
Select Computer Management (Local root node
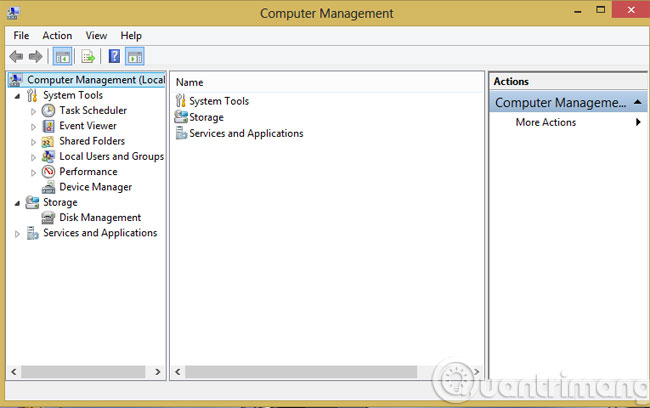tap(96, 80)
